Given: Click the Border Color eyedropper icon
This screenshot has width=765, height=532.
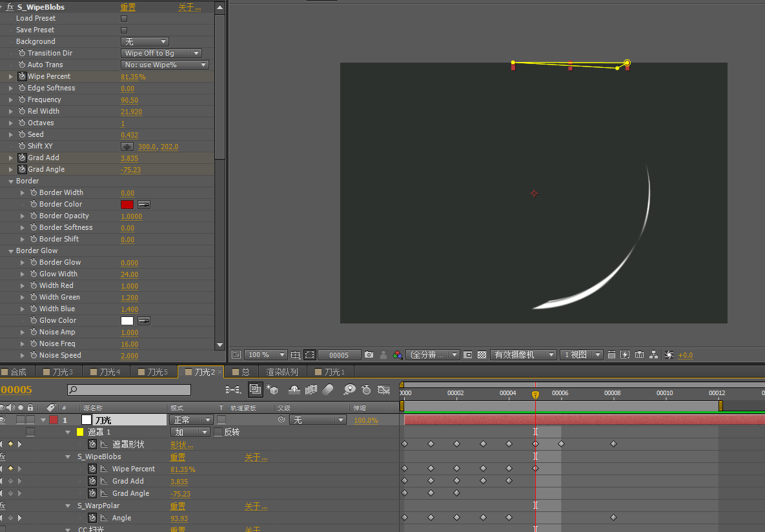Looking at the screenshot, I should click(144, 205).
